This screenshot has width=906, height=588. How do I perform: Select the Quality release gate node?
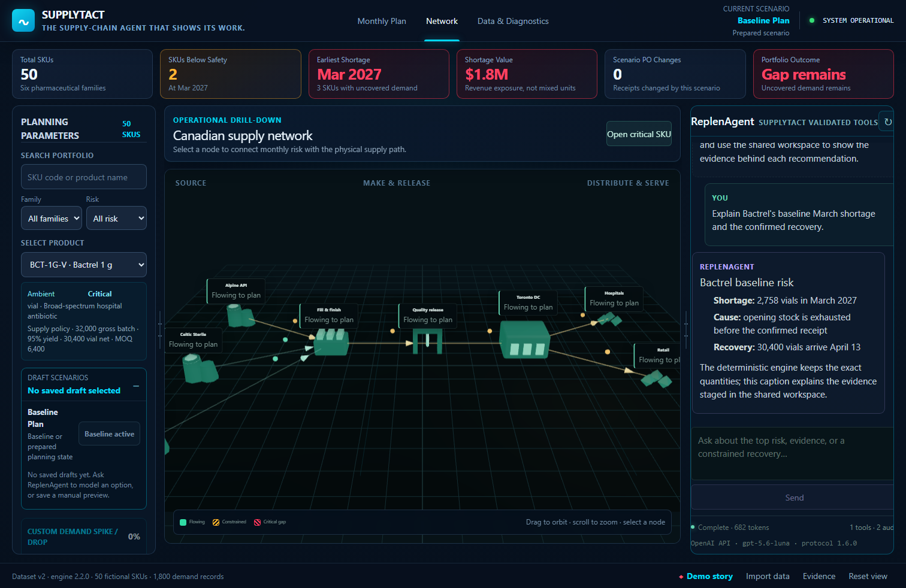point(428,341)
